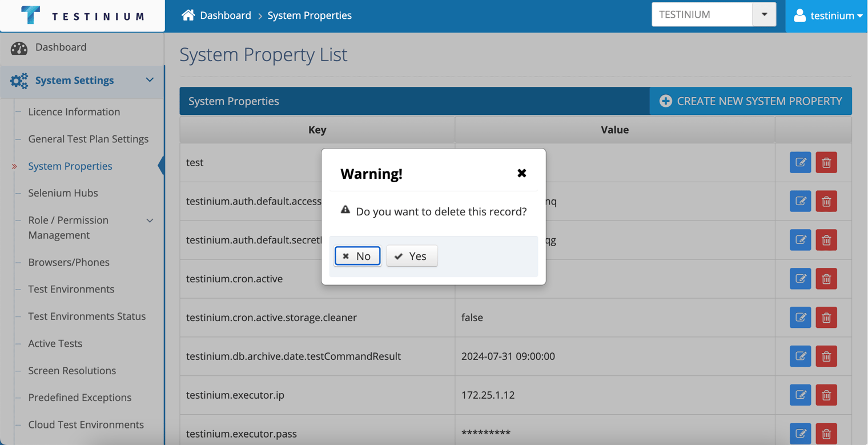Image resolution: width=868 pixels, height=445 pixels.
Task: Delete the testinium.executor.pass row
Action: pyautogui.click(x=826, y=434)
